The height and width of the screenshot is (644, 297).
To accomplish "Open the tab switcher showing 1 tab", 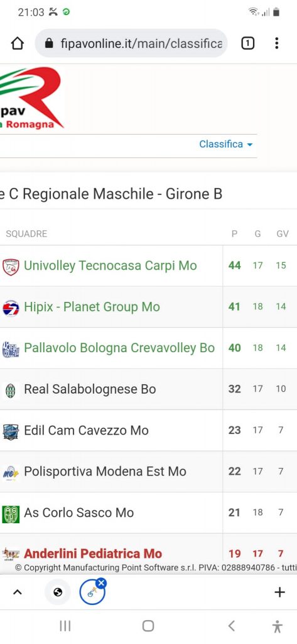I will pos(247,43).
